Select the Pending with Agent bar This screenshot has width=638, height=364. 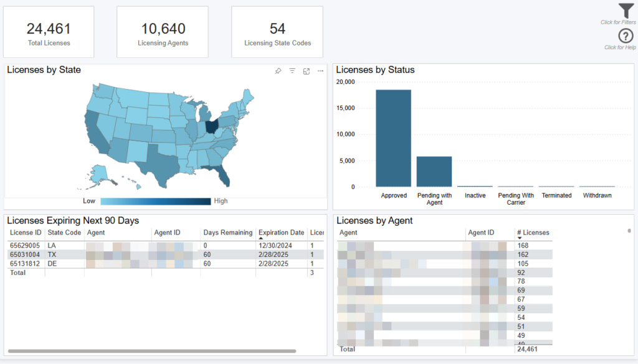(x=434, y=171)
